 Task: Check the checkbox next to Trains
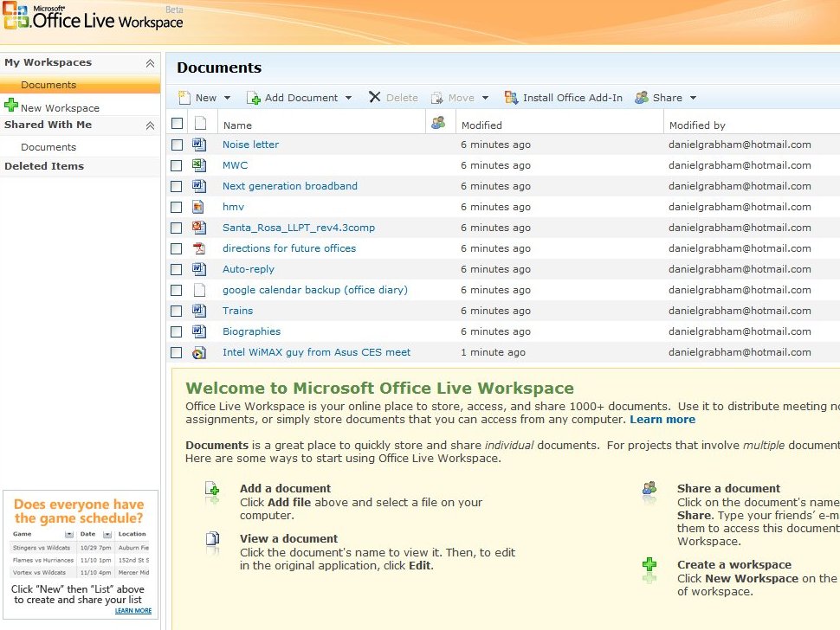pos(177,311)
